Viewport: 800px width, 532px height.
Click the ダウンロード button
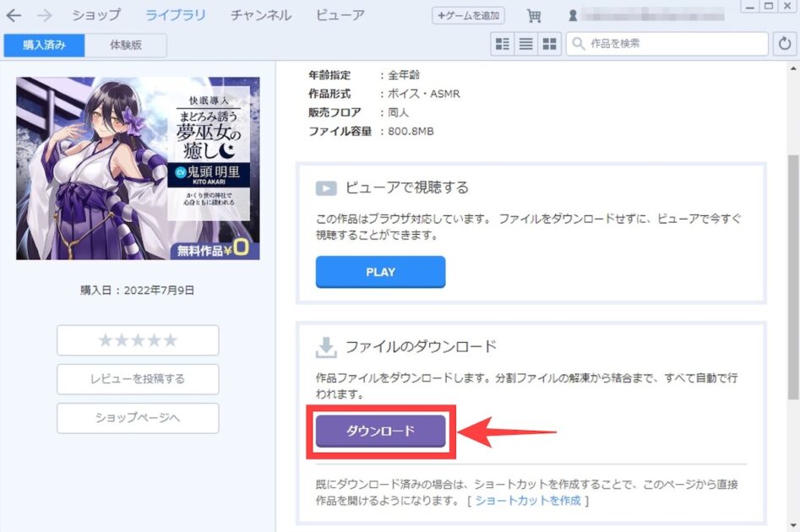click(380, 431)
